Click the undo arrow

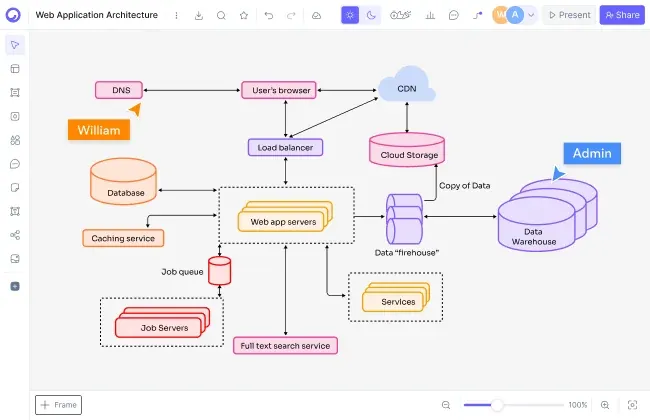click(269, 15)
